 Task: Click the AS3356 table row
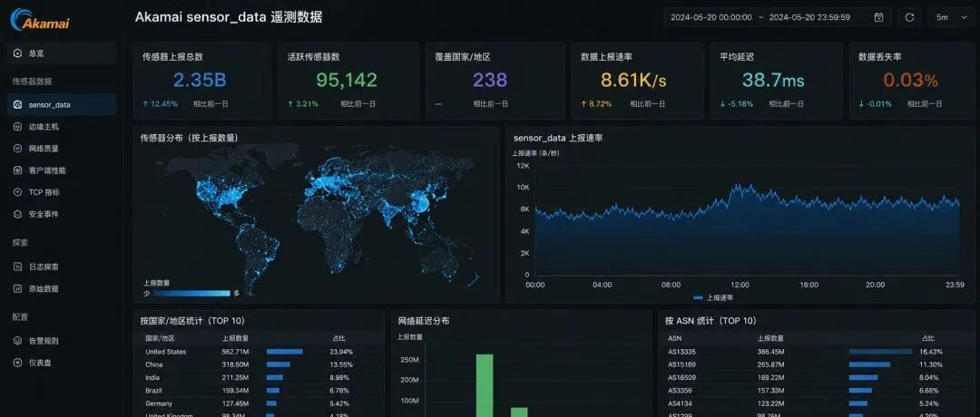pyautogui.click(x=818, y=391)
